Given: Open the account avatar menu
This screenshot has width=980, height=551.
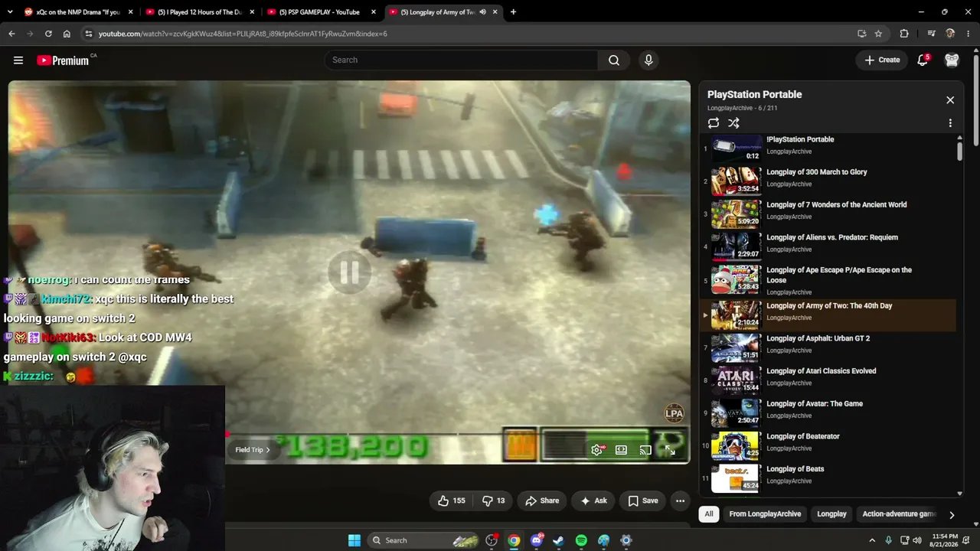Looking at the screenshot, I should (952, 60).
